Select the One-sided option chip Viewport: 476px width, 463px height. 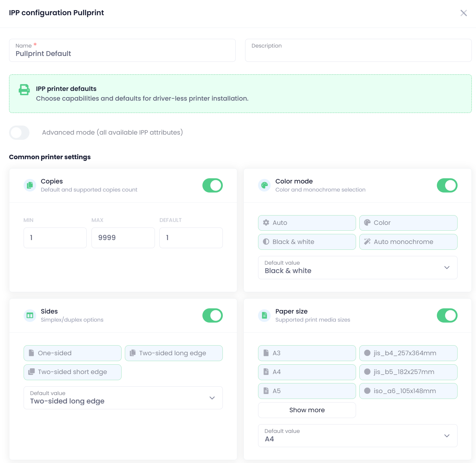72,353
